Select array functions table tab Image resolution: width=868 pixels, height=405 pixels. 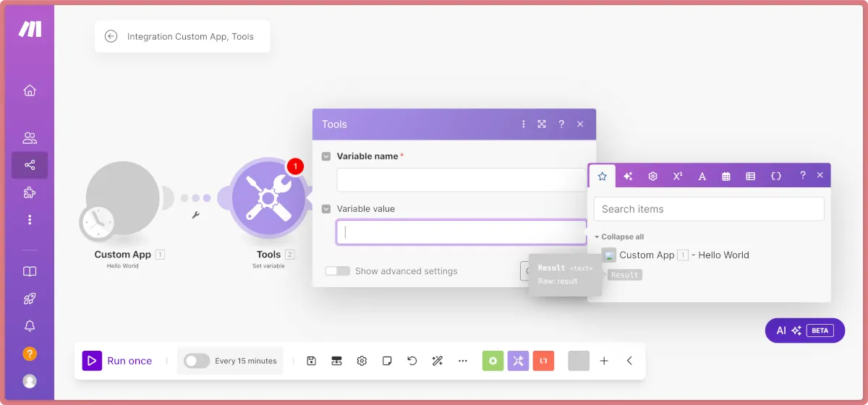pos(751,176)
